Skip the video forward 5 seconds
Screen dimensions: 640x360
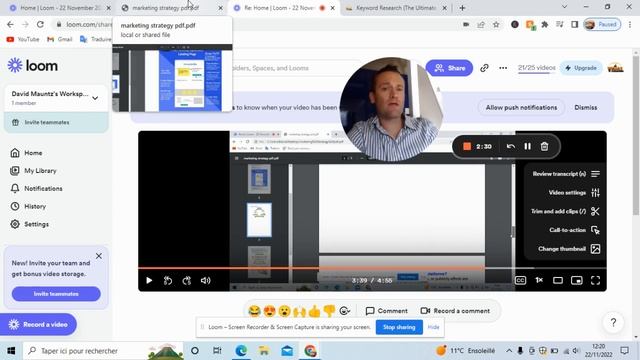tap(187, 280)
